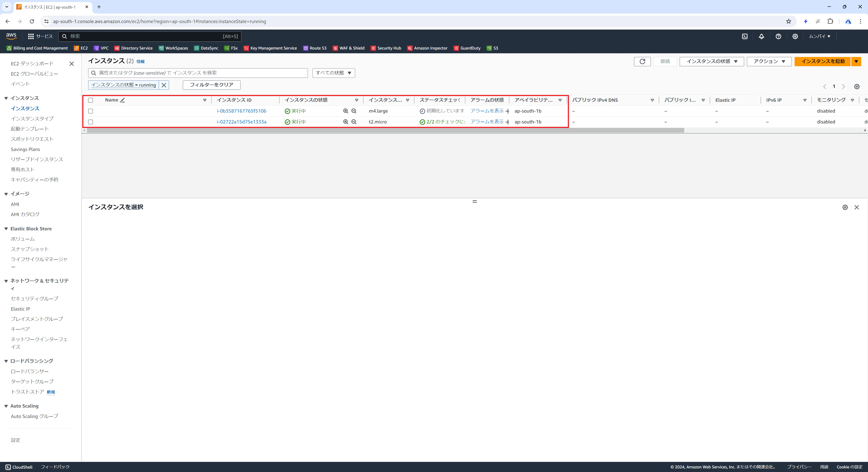The width and height of the screenshot is (868, 472).
Task: Open a new browser tab
Action: [x=99, y=7]
